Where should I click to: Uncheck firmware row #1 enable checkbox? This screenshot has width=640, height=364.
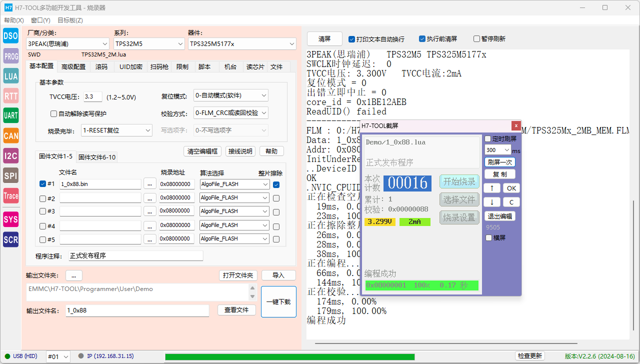42,183
